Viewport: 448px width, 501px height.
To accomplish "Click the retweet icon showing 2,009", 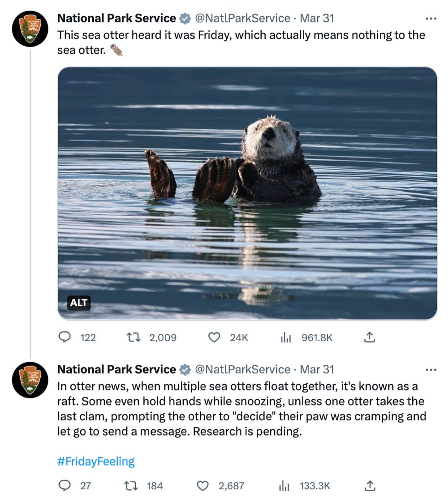I will coord(134,338).
